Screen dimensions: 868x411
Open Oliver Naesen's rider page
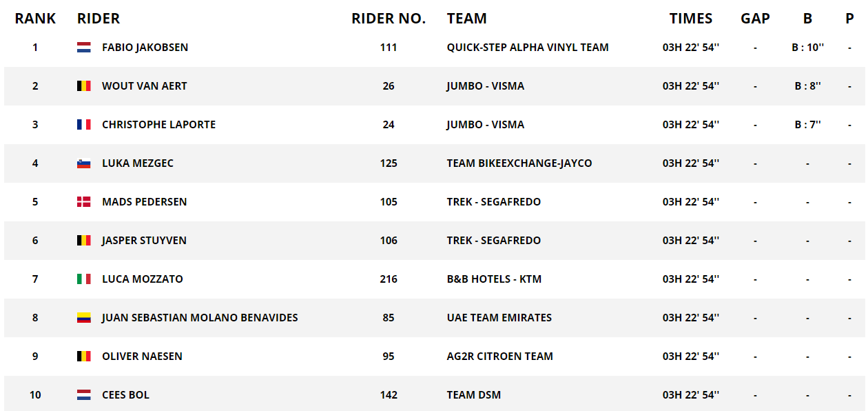click(142, 357)
